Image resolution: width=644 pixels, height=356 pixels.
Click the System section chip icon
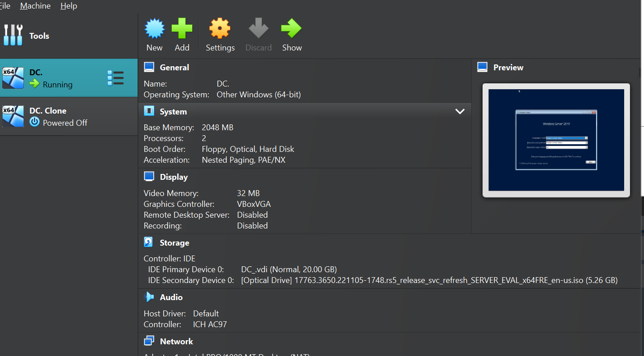tap(149, 111)
